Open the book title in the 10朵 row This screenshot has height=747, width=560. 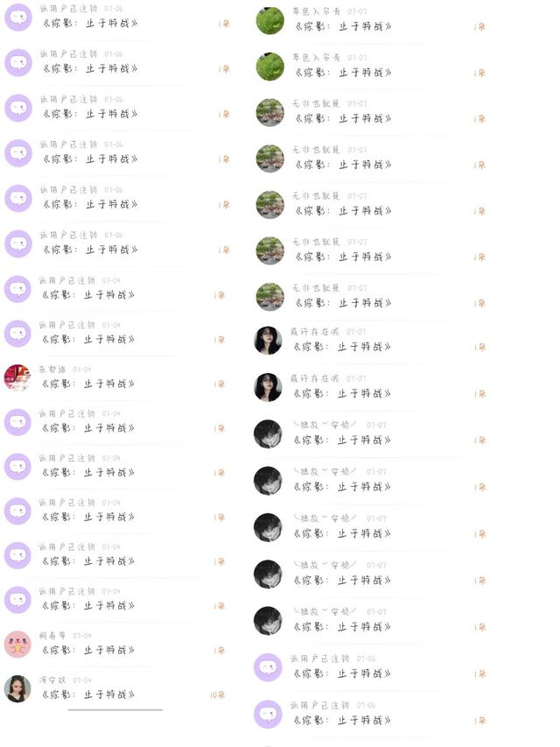[87, 694]
